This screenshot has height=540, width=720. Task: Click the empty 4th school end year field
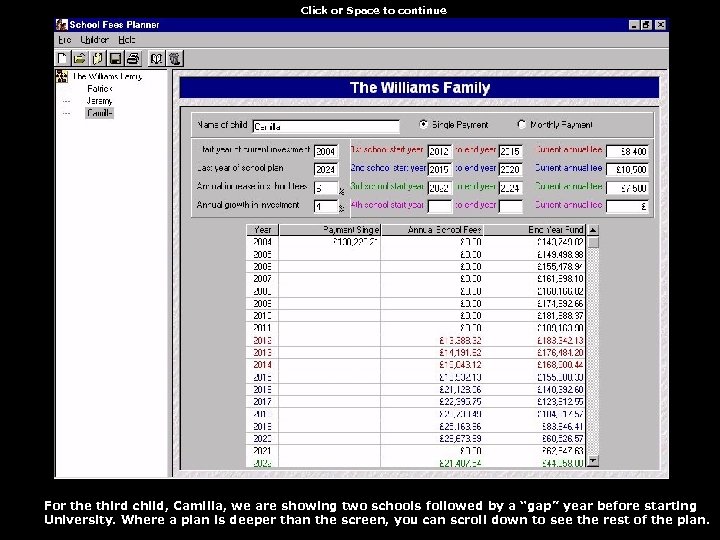tap(510, 206)
